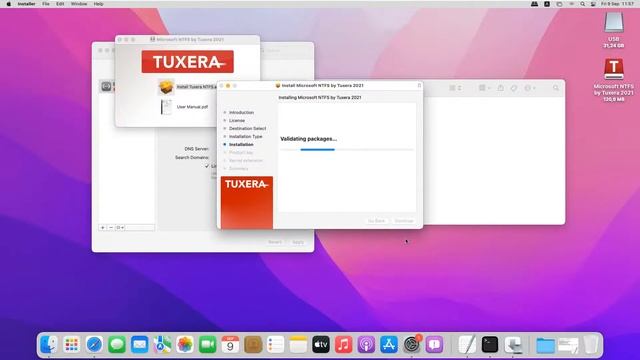This screenshot has height=360, width=640.
Task: Open the Edit menu
Action: pyautogui.click(x=60, y=4)
